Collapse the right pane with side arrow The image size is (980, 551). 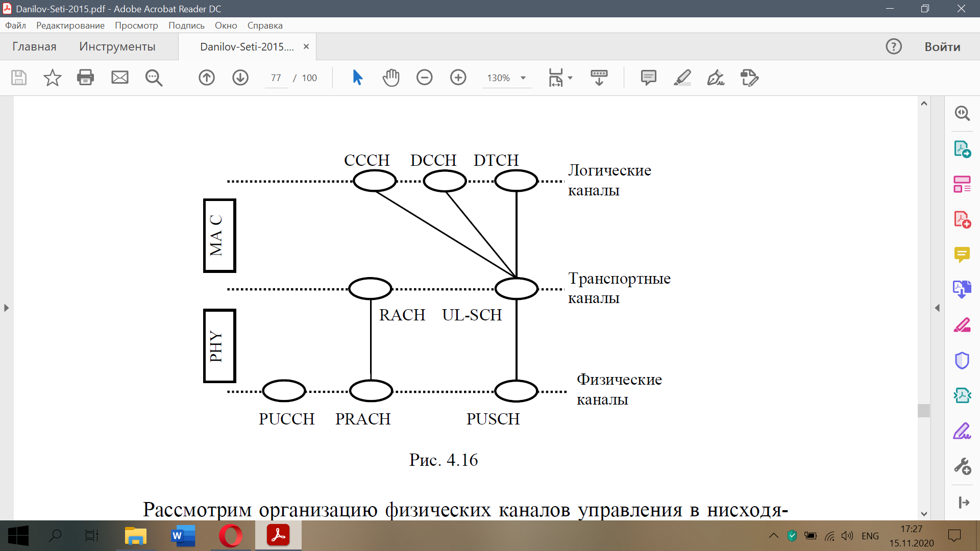(x=937, y=308)
